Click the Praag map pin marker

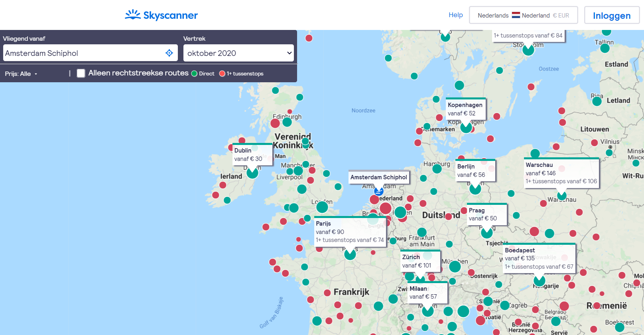coord(486,232)
